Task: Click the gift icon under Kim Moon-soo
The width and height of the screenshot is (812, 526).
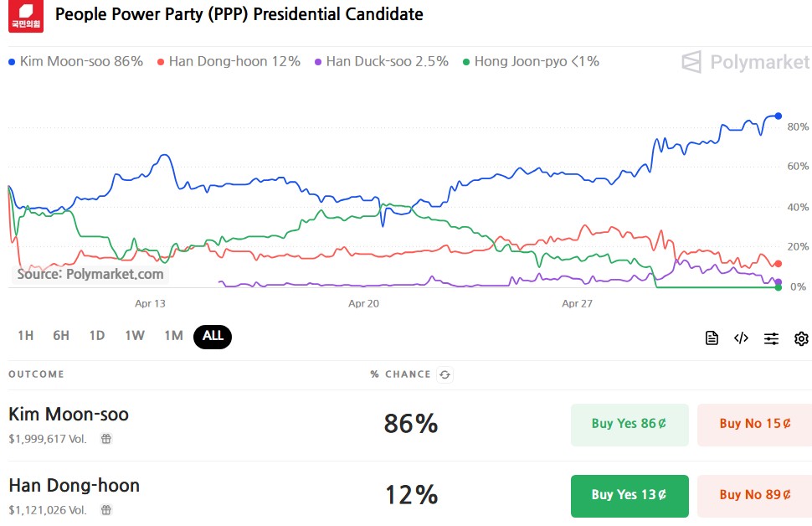Action: pos(106,438)
